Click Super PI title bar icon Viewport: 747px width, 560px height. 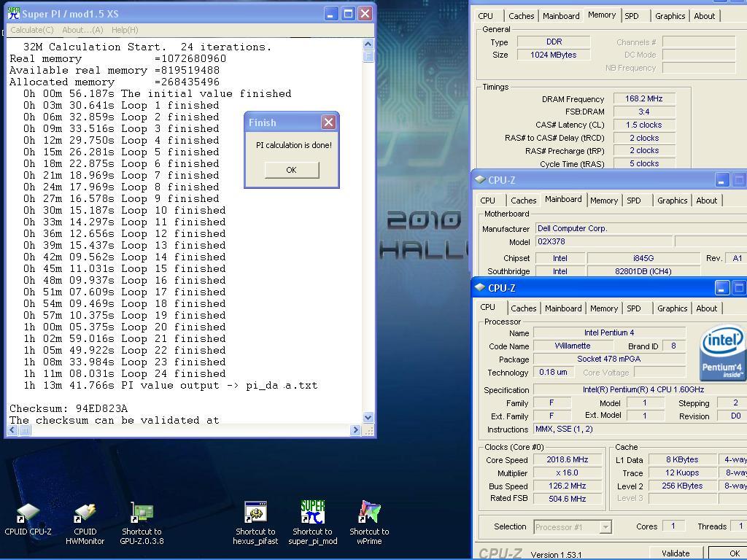click(x=13, y=13)
